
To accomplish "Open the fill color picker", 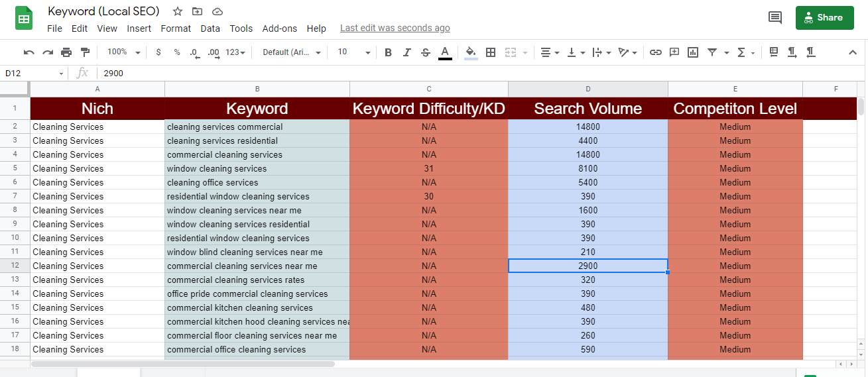I will click(471, 52).
